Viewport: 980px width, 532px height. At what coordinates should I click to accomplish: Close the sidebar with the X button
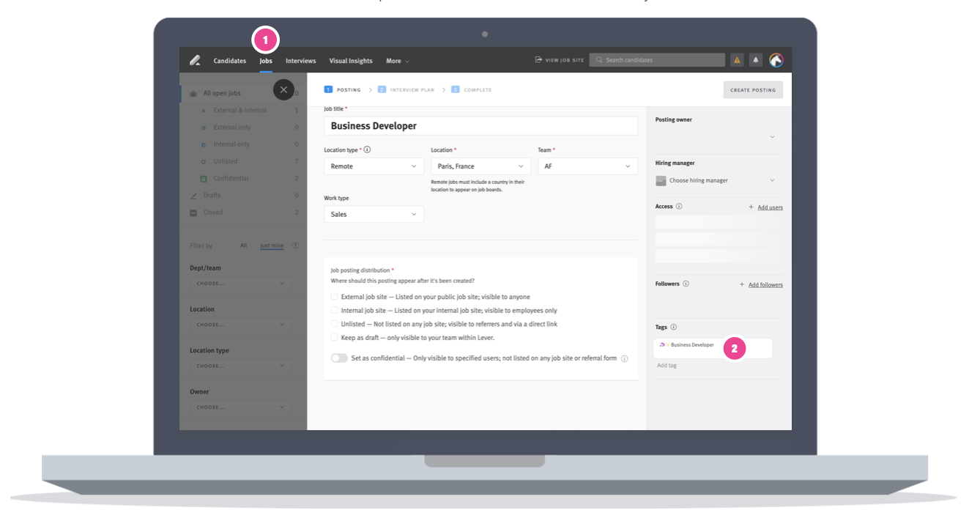pyautogui.click(x=283, y=90)
